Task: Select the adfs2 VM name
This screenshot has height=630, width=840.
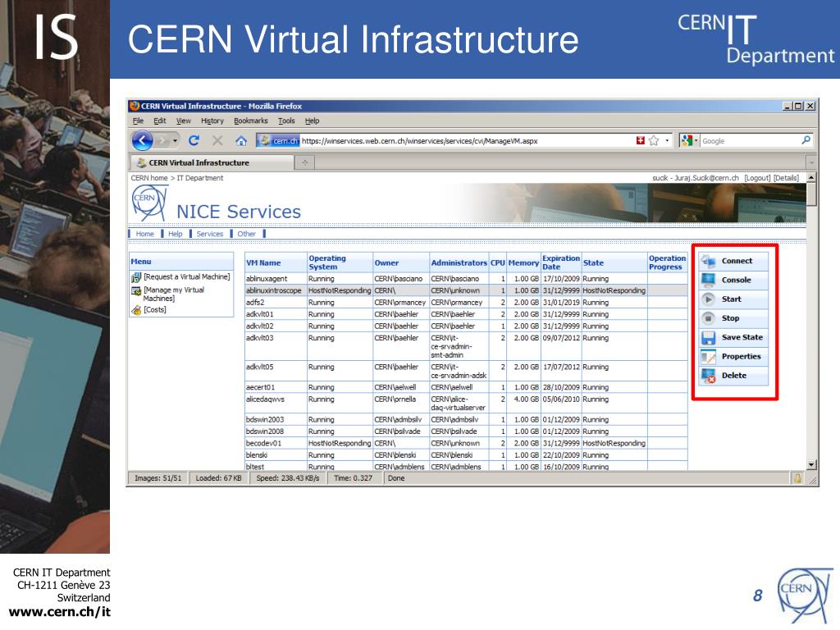Action: (255, 303)
